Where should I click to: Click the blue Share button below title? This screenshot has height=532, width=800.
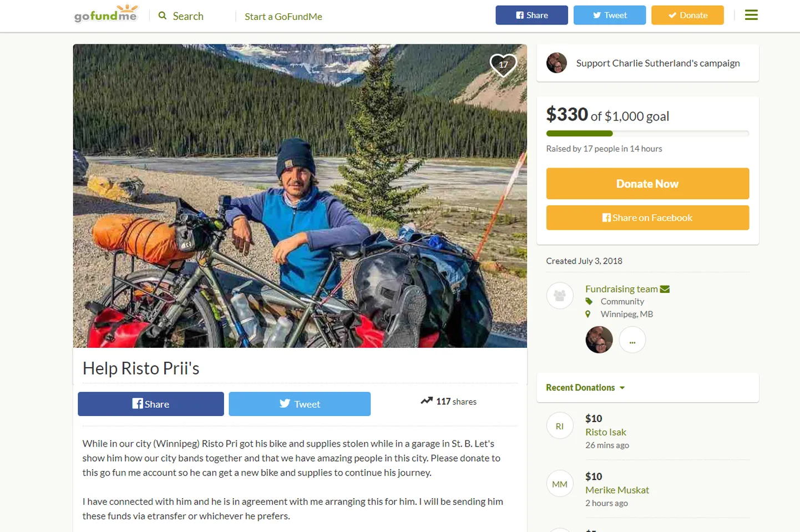[151, 404]
